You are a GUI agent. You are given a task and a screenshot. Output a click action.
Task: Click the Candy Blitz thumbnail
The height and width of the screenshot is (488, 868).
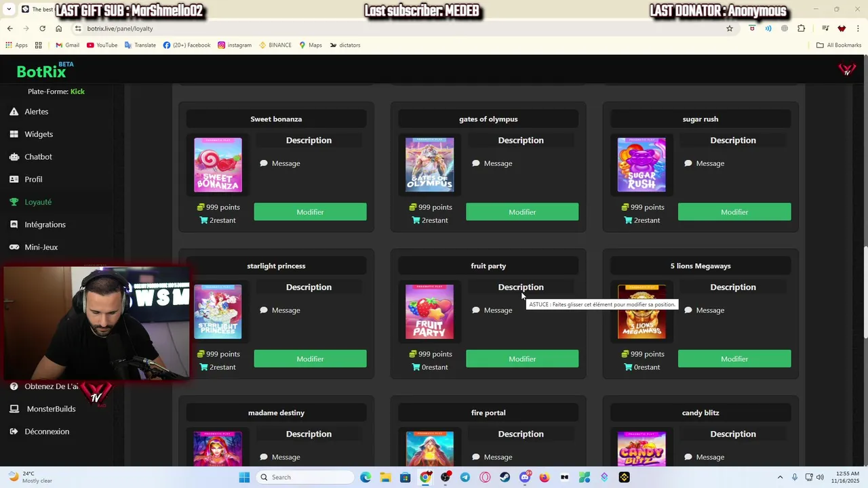[642, 449]
